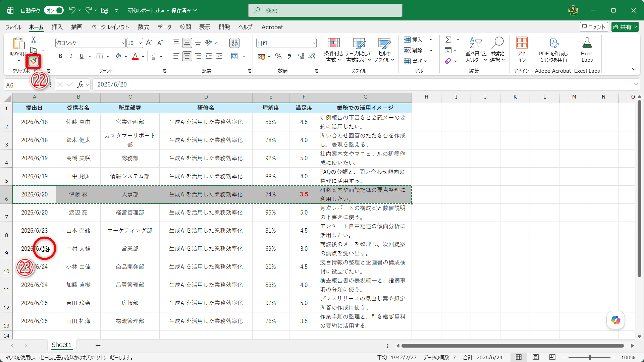Expand the formula bar chevron

(636, 84)
